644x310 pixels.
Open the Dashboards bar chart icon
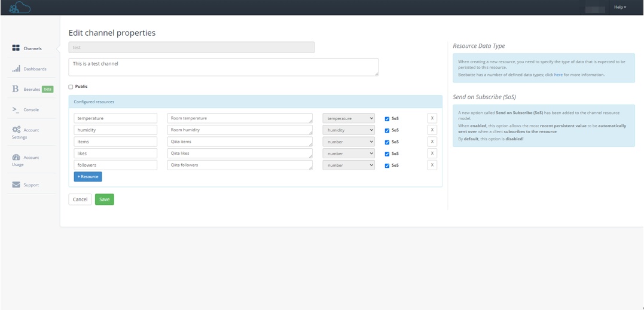[x=16, y=69]
